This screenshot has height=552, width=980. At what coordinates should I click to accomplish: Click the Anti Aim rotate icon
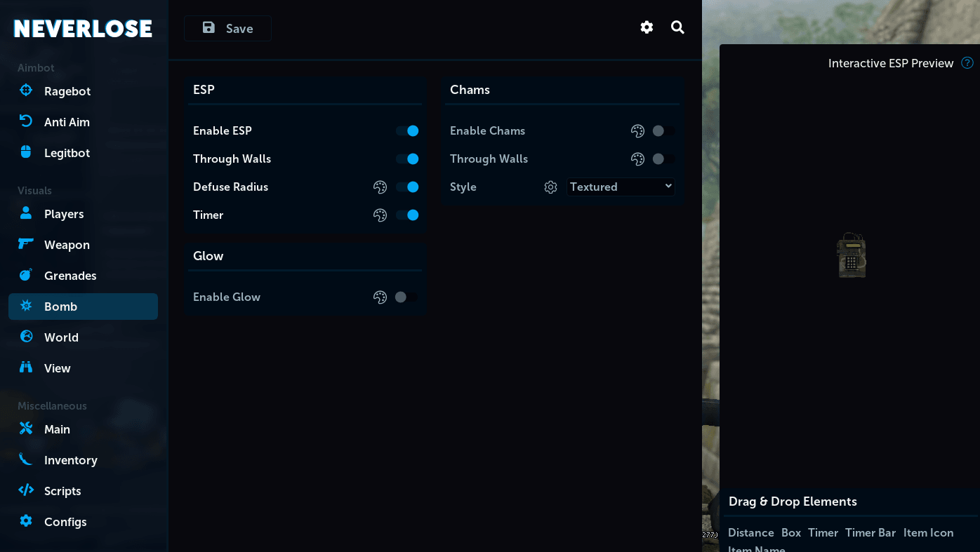[26, 121]
